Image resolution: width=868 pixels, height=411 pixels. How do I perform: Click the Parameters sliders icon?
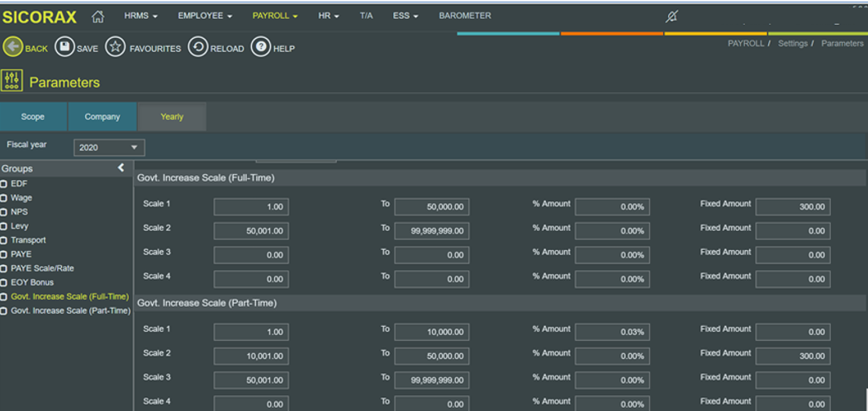12,81
